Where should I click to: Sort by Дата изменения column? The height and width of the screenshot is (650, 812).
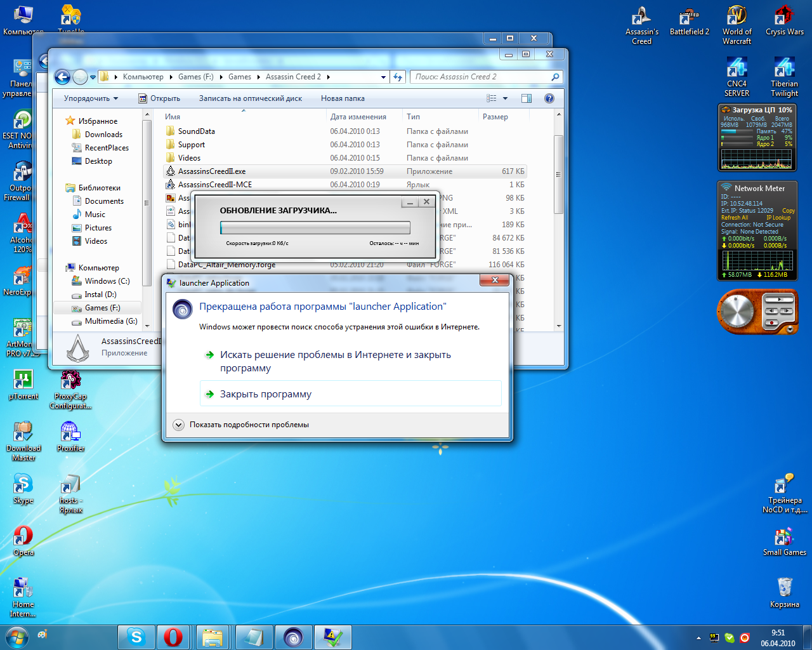click(364, 117)
